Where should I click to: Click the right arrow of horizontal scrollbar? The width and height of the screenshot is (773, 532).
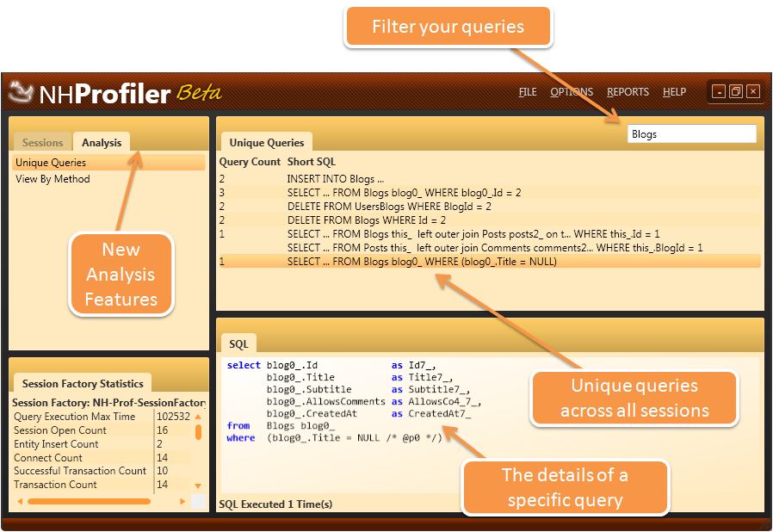182,500
